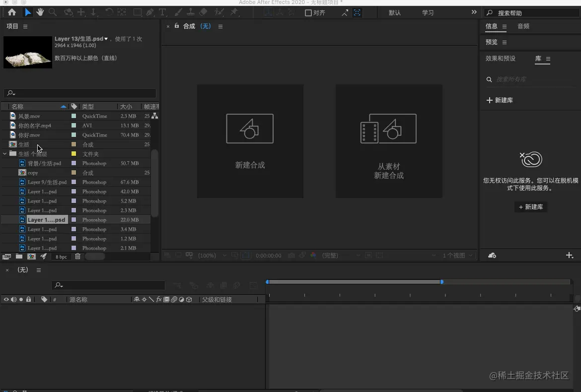581x392 pixels.
Task: Select the Pen tool
Action: [149, 12]
